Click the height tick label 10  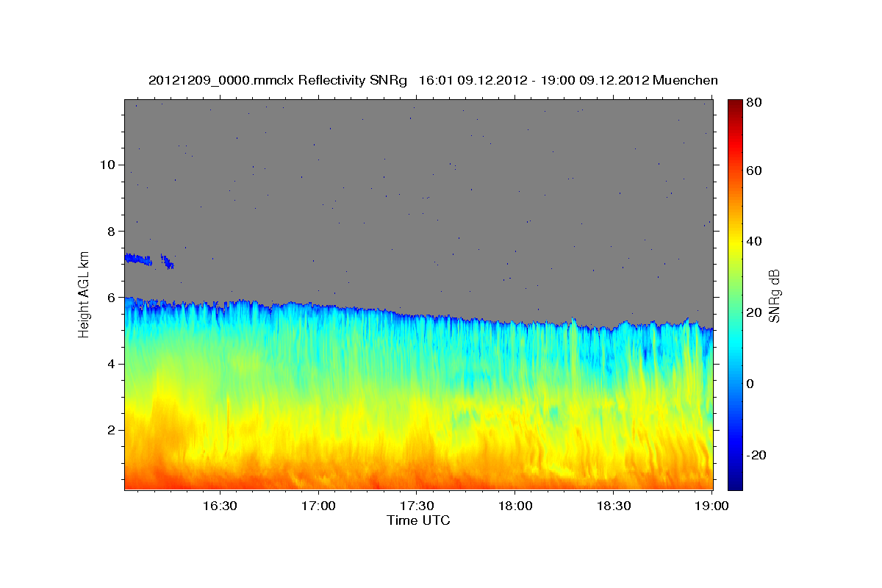pos(110,165)
